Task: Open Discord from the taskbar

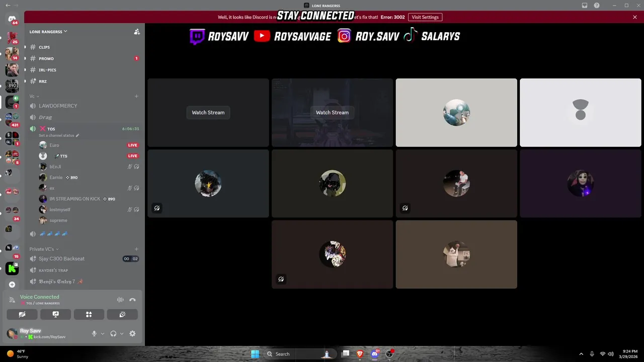Action: click(375, 354)
